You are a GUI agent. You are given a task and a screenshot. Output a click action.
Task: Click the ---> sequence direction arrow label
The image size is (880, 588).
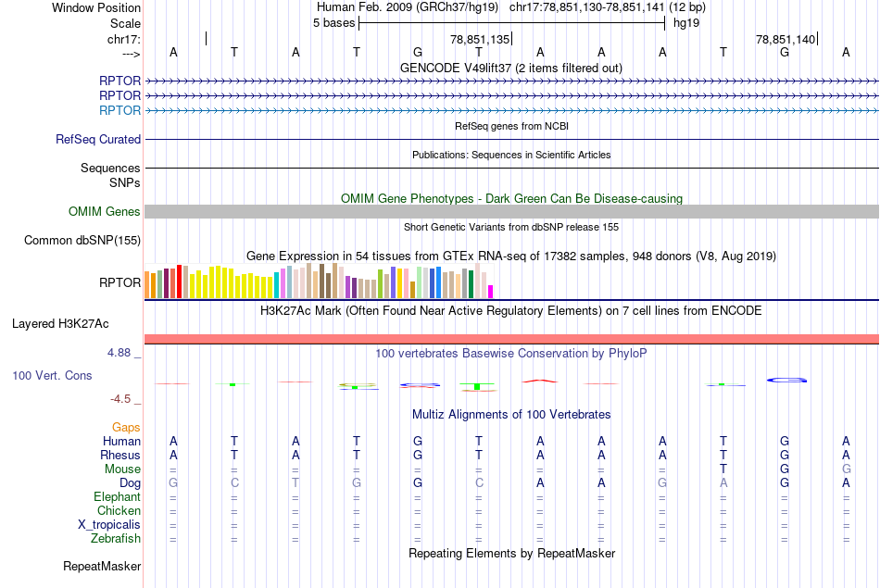click(132, 54)
